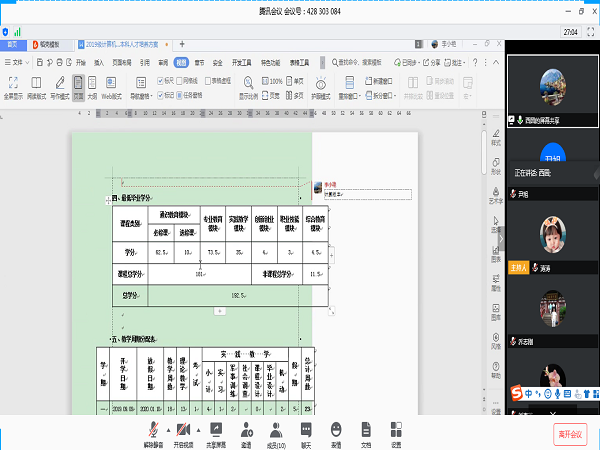Start screen sharing via 共享屏幕 icon
The height and width of the screenshot is (450, 600).
pos(215,428)
